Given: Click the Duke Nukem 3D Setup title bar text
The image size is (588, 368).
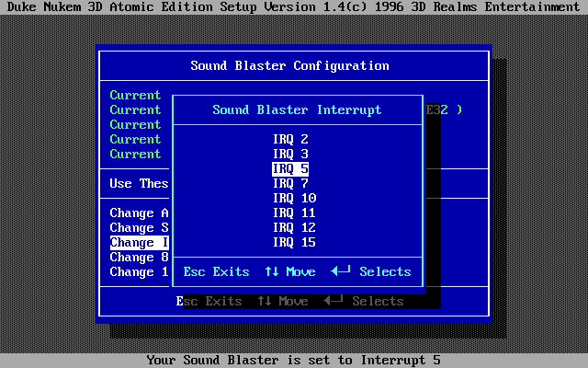Looking at the screenshot, I should [294, 6].
